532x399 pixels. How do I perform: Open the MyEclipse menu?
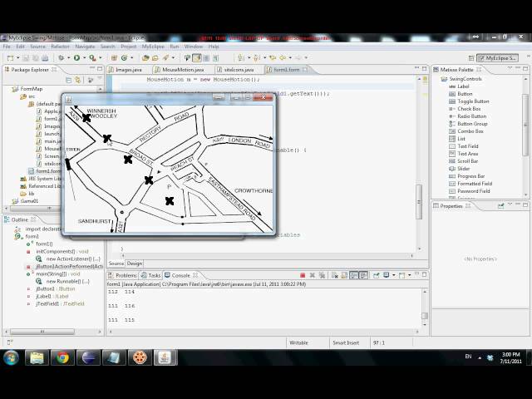[x=153, y=47]
